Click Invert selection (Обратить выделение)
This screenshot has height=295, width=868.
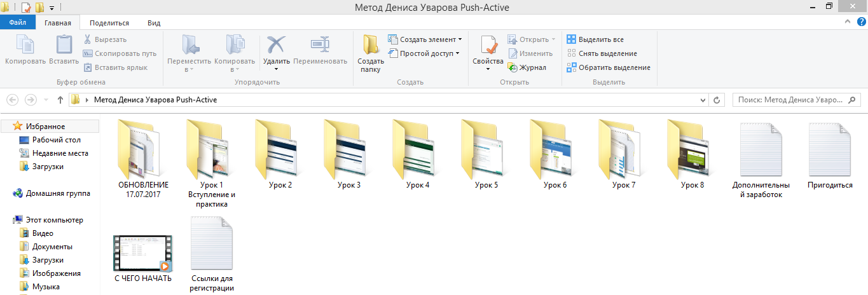[x=608, y=67]
